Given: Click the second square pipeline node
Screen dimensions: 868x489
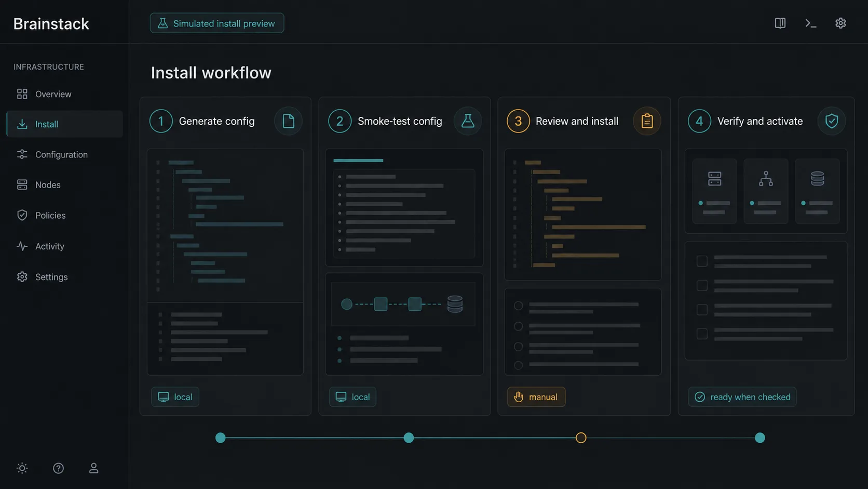Looking at the screenshot, I should pos(415,304).
